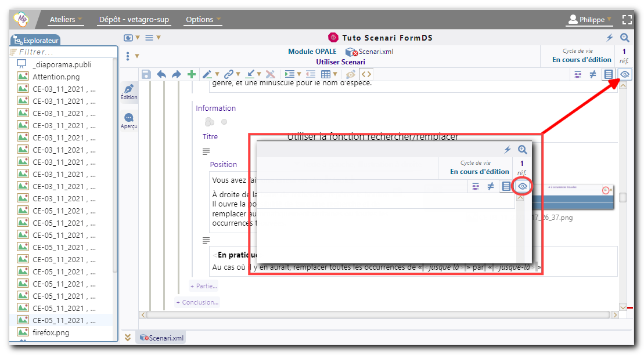This screenshot has width=644, height=355.
Task: Click the diagonal arrow insert icon
Action: (x=250, y=74)
